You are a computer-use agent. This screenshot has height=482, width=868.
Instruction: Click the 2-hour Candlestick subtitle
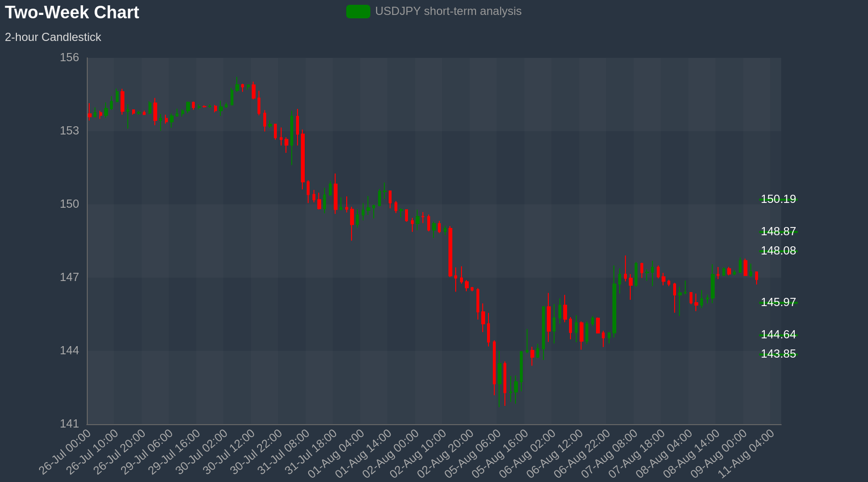pyautogui.click(x=53, y=37)
